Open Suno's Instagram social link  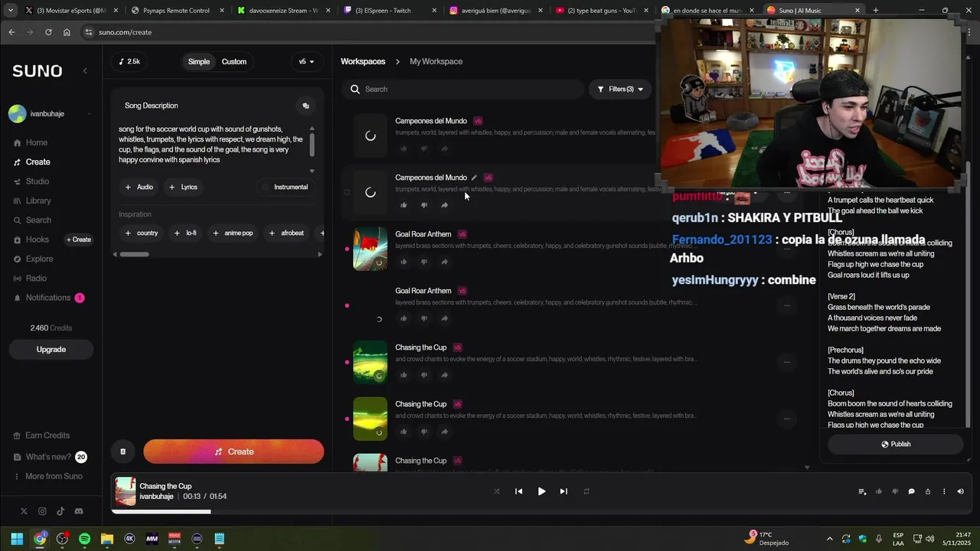coord(42,511)
